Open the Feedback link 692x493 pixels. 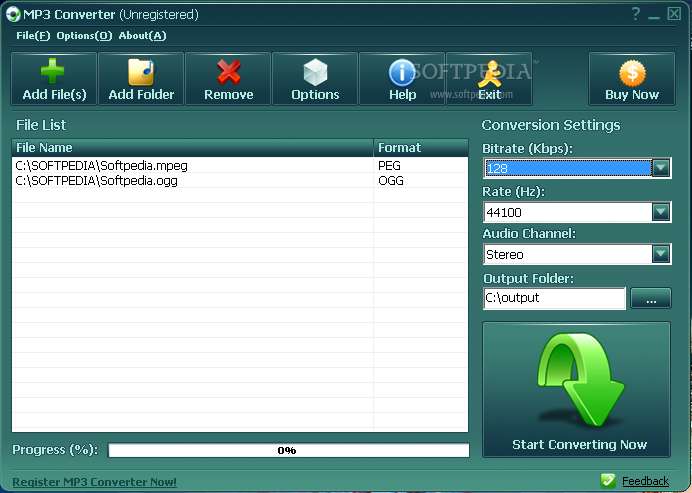(645, 481)
